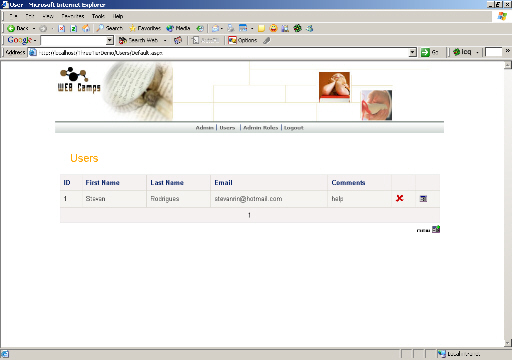Delete user Steven with the red X
The image size is (512, 360).
pos(399,198)
